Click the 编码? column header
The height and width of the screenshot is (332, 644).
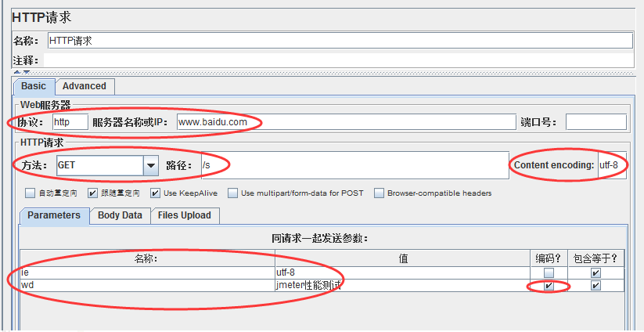549,258
